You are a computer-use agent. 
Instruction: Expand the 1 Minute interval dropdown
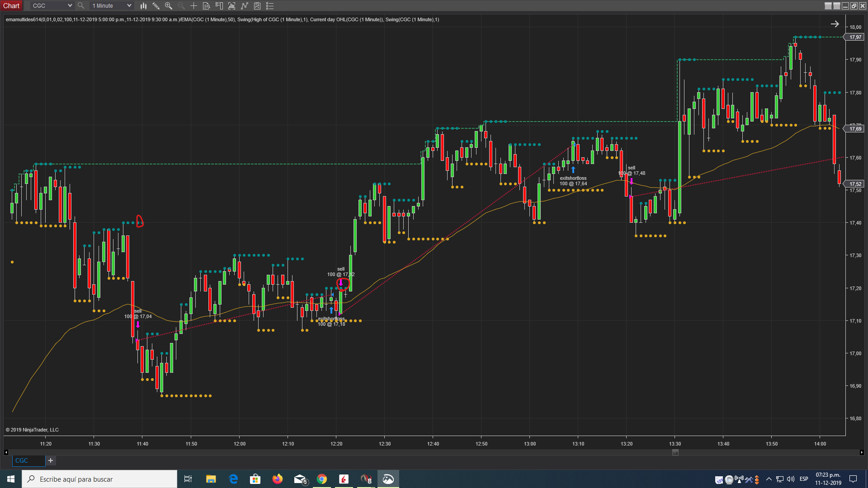click(129, 6)
